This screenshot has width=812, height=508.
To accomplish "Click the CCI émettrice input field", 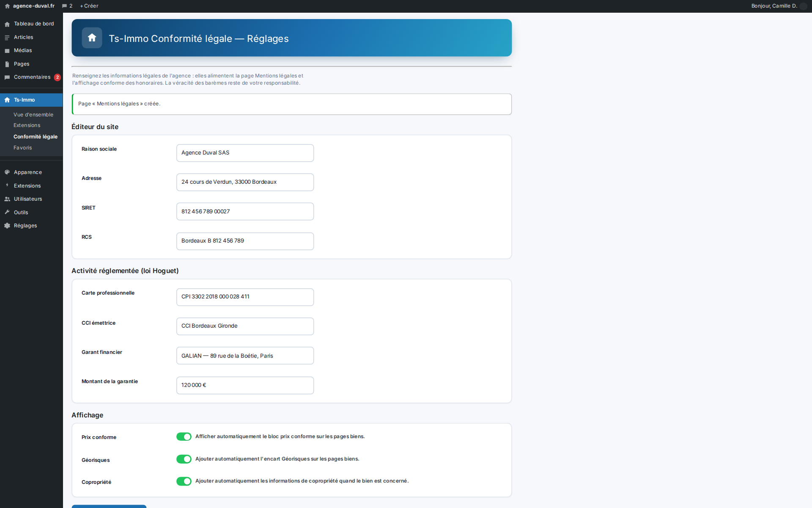I will (x=245, y=326).
